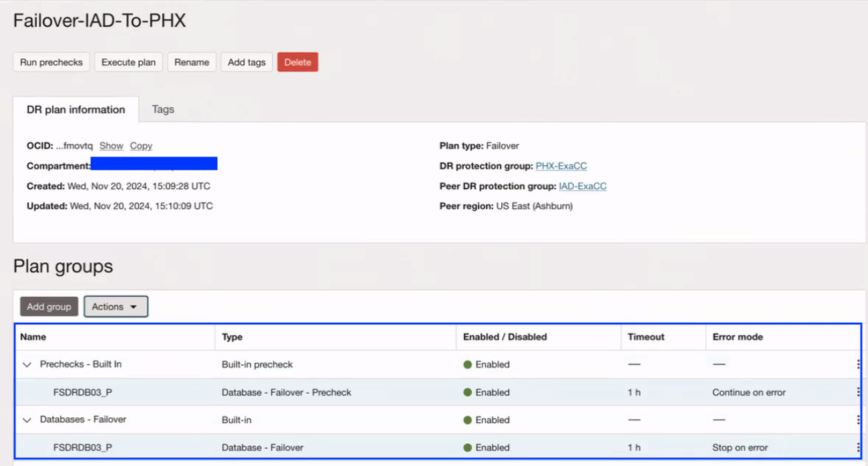
Task: Click 'Built-in precheck' type cell
Action: (x=257, y=364)
